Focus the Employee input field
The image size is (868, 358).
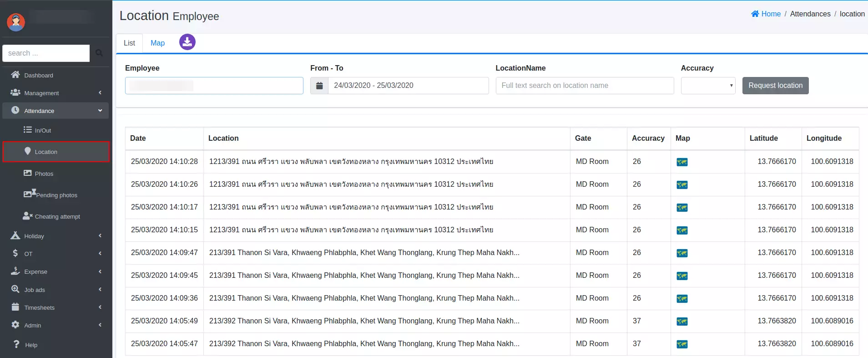(x=214, y=86)
